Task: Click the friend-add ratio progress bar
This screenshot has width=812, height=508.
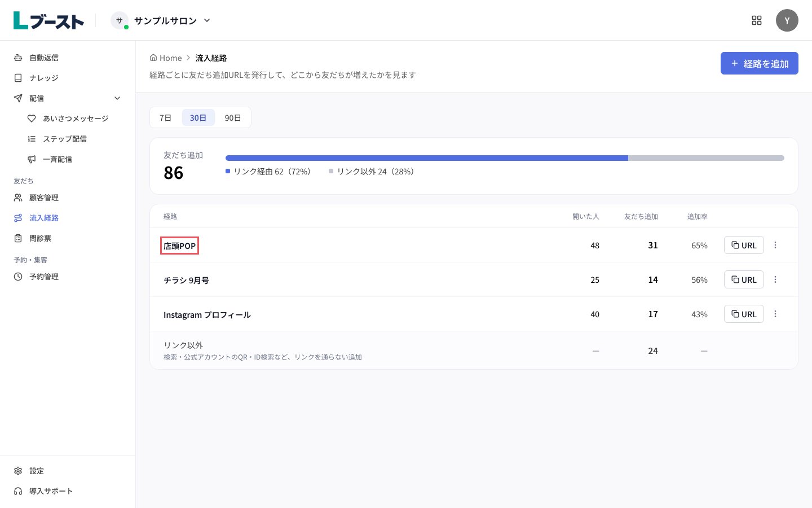Action: (505, 158)
